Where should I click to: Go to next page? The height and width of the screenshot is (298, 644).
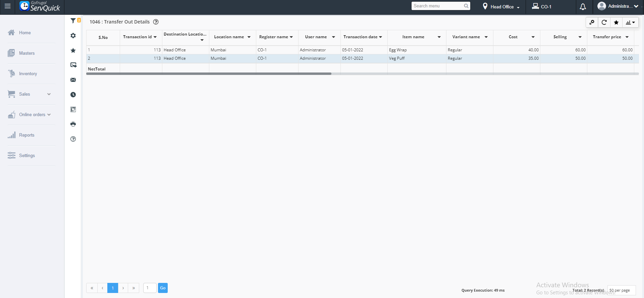[123, 288]
